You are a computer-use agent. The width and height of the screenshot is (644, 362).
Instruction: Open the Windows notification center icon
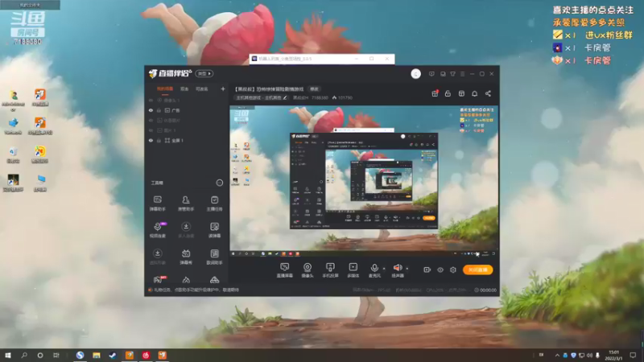coord(633,356)
